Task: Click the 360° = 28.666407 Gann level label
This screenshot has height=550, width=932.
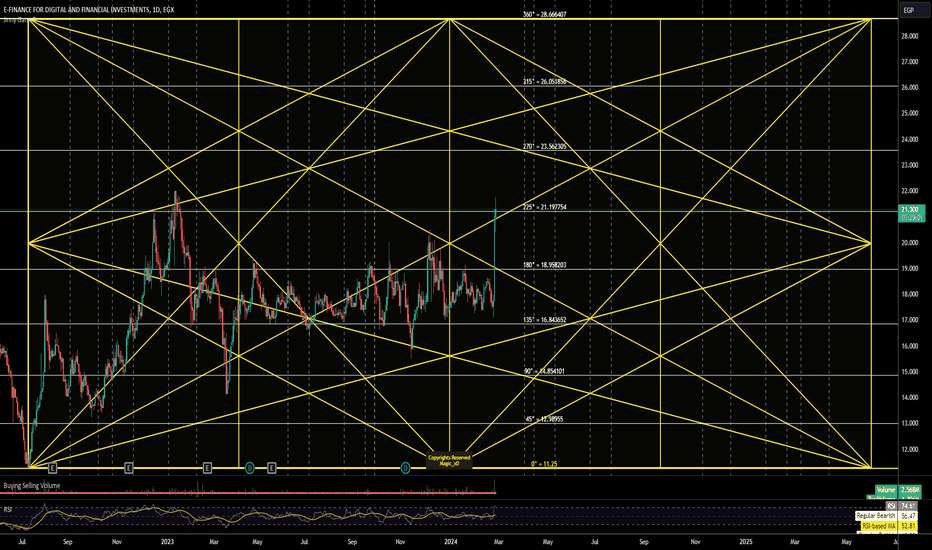Action: coord(544,14)
